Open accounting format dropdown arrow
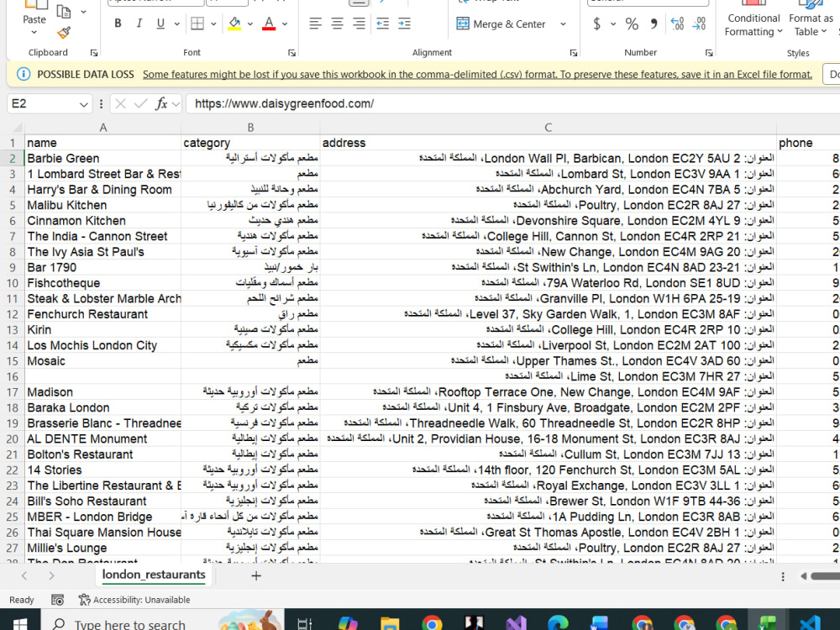The width and height of the screenshot is (840, 630). (613, 24)
